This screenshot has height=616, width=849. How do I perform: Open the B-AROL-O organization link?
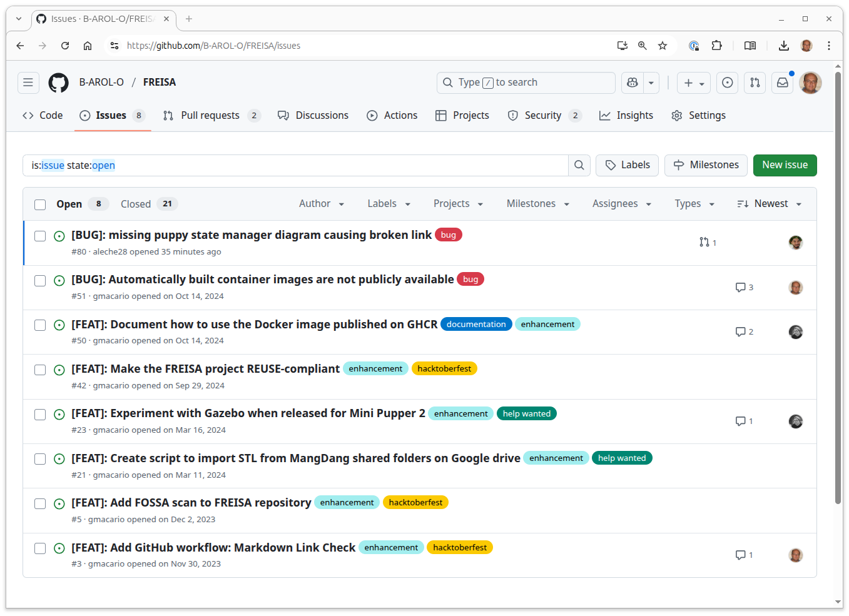click(x=101, y=83)
